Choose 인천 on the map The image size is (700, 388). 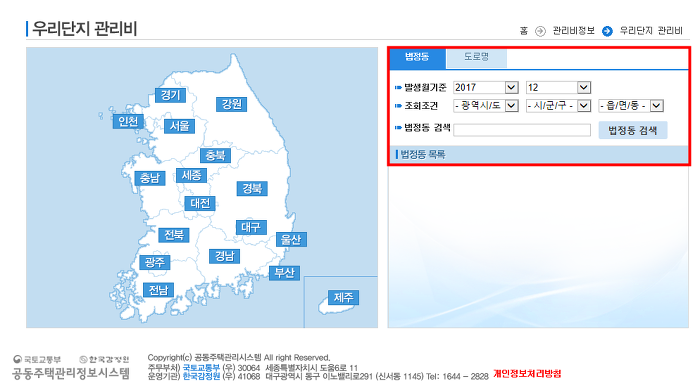tap(128, 121)
